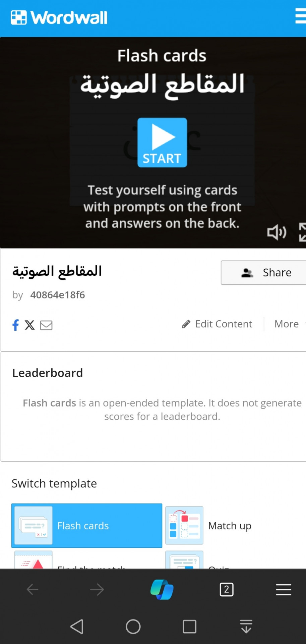Share the activity on X

point(30,325)
